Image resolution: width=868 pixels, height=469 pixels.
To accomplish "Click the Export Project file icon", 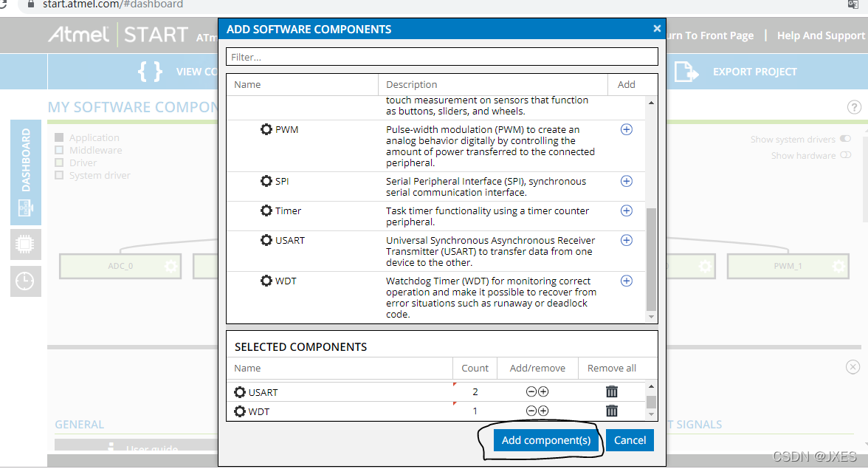I will pyautogui.click(x=686, y=72).
